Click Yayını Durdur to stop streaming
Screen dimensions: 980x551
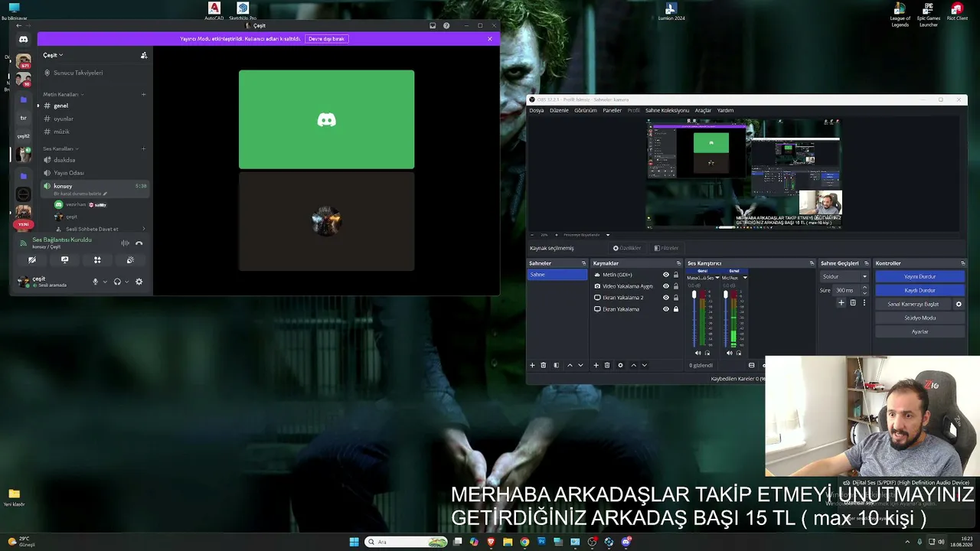click(x=920, y=276)
